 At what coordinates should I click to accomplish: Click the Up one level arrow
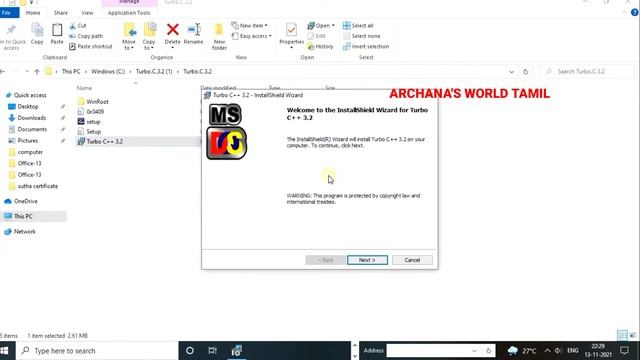37,72
